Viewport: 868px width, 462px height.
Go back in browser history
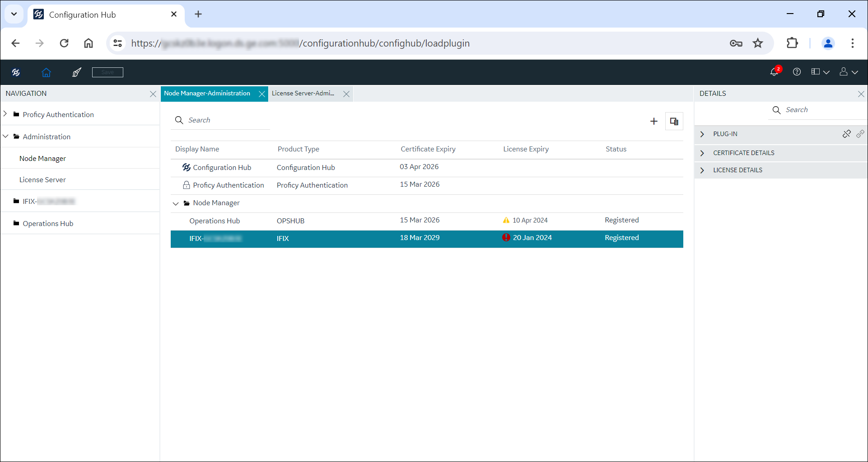[15, 43]
